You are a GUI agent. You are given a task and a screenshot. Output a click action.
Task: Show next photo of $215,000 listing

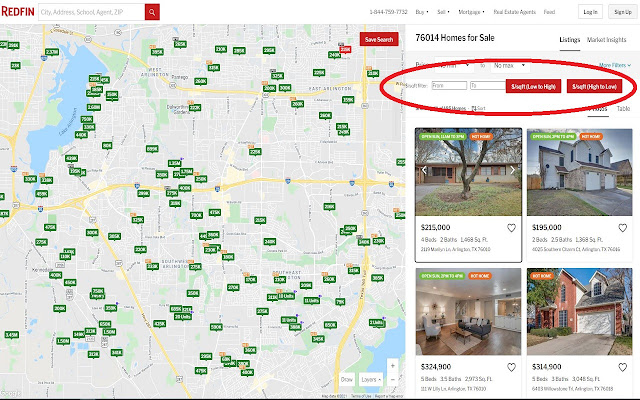513,170
